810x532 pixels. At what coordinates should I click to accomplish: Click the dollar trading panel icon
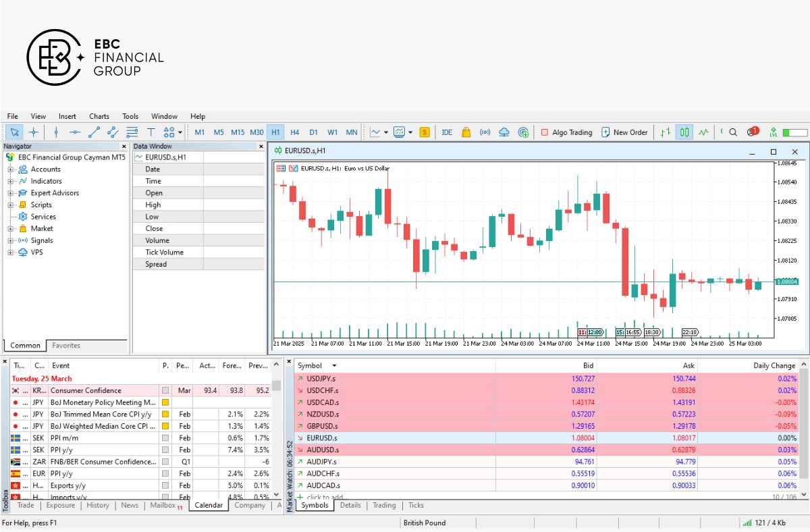(x=424, y=132)
